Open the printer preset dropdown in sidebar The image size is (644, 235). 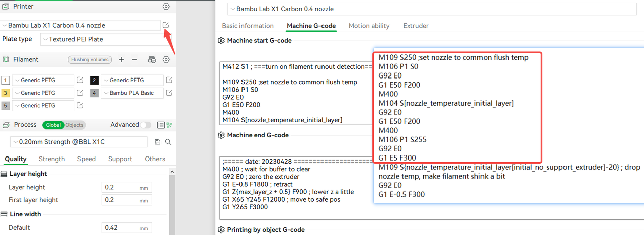pos(80,25)
